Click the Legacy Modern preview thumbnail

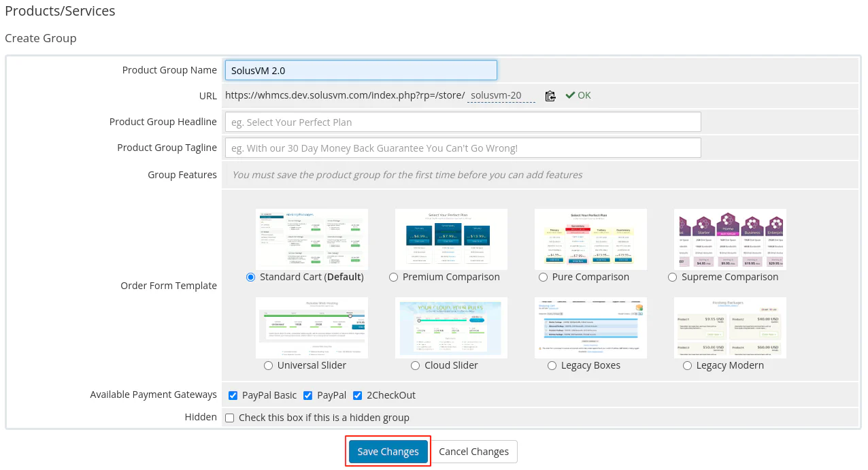(x=729, y=327)
